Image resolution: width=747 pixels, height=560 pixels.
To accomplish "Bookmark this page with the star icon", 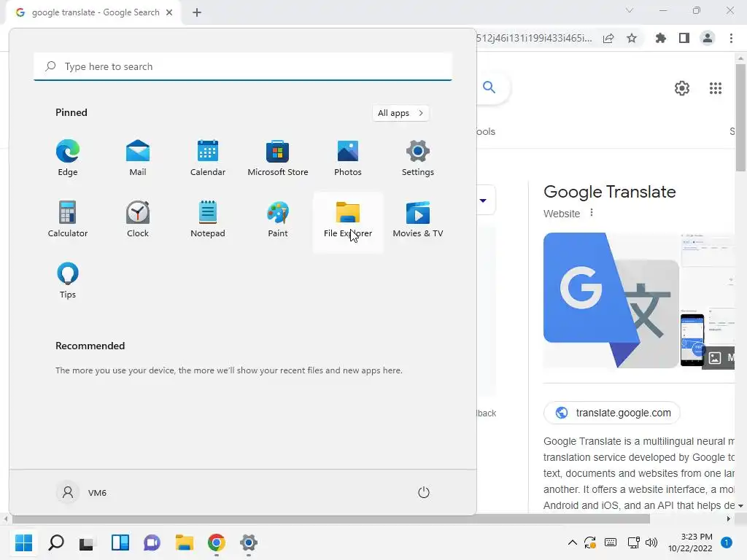I will (x=632, y=38).
